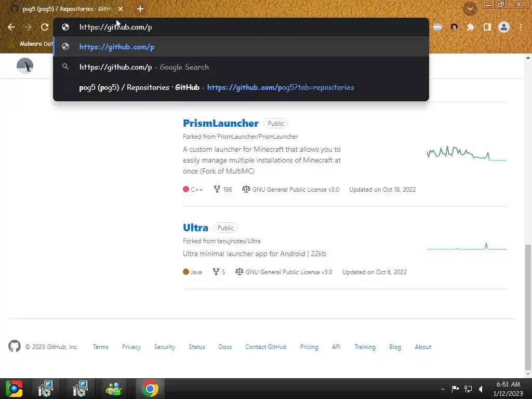Click the scrollbar down arrow

[x=528, y=374]
